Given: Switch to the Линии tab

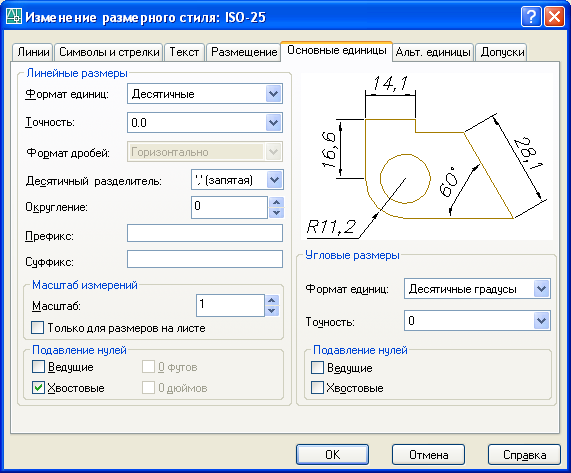Looking at the screenshot, I should pos(33,52).
